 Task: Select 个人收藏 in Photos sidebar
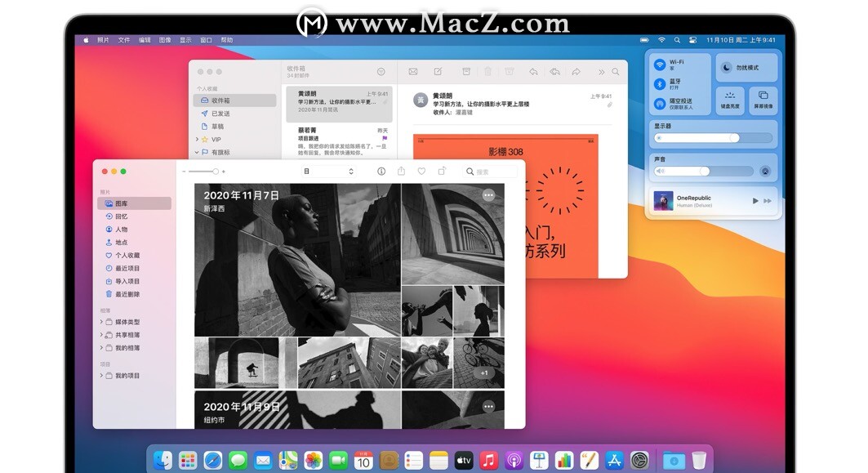click(135, 256)
